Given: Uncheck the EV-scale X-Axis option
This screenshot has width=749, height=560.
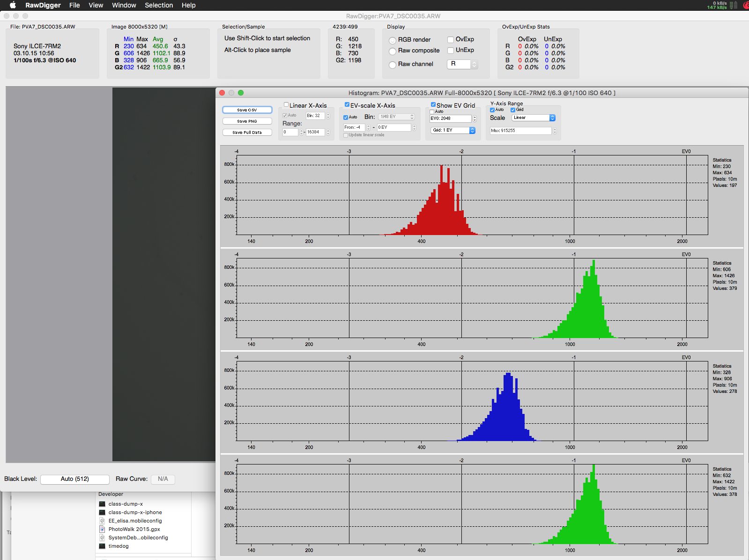Looking at the screenshot, I should [347, 105].
